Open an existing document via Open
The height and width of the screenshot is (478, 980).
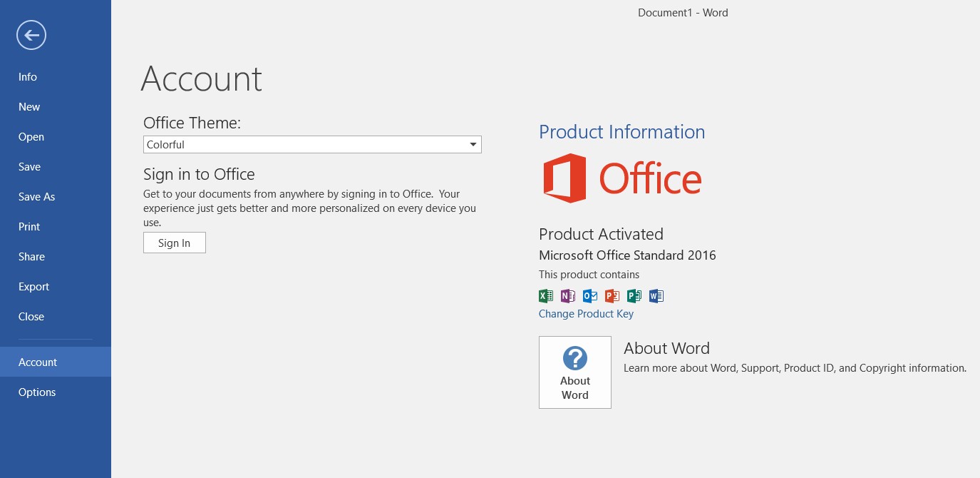[31, 136]
